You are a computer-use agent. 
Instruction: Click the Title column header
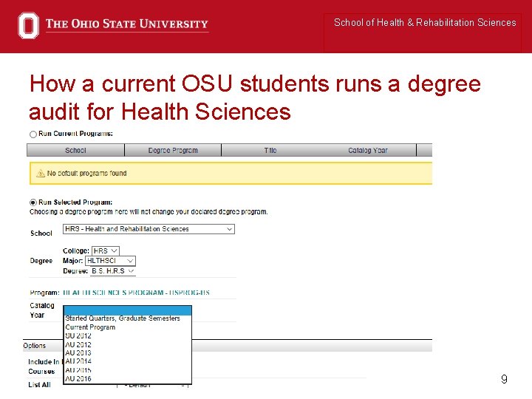click(270, 150)
